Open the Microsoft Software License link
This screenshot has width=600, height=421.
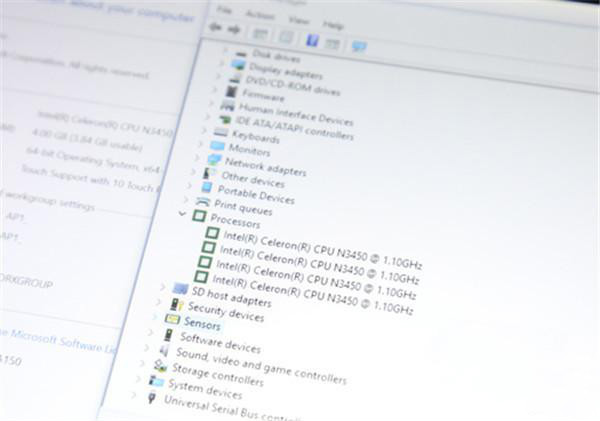pos(57,340)
